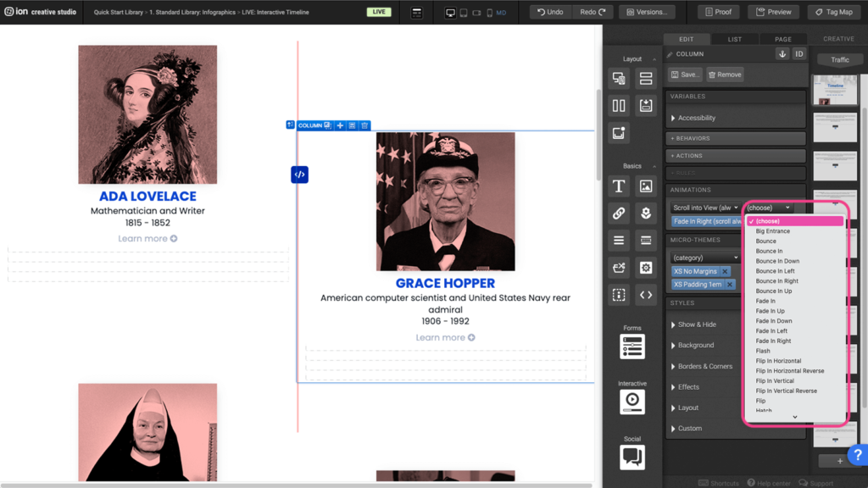
Task: Click the anchor icon in the COLUMN header
Action: pyautogui.click(x=782, y=53)
